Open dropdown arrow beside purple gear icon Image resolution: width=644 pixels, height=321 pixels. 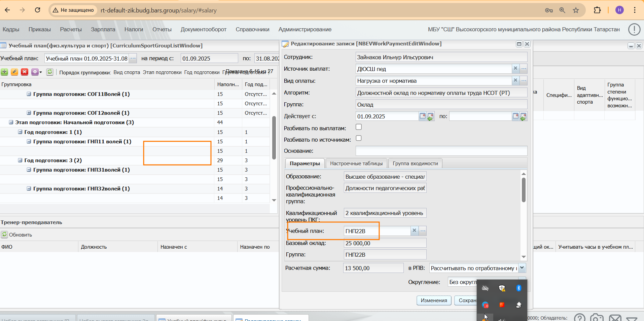pyautogui.click(x=41, y=72)
